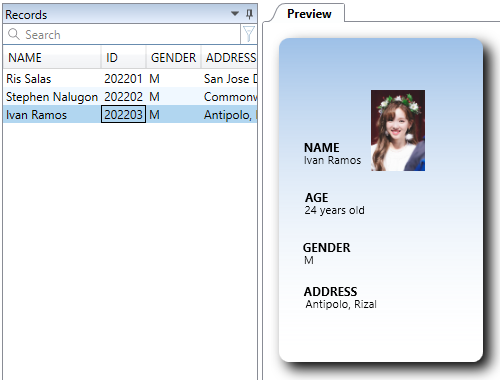Click gender cell in Stephen Nalugon row

[x=173, y=97]
